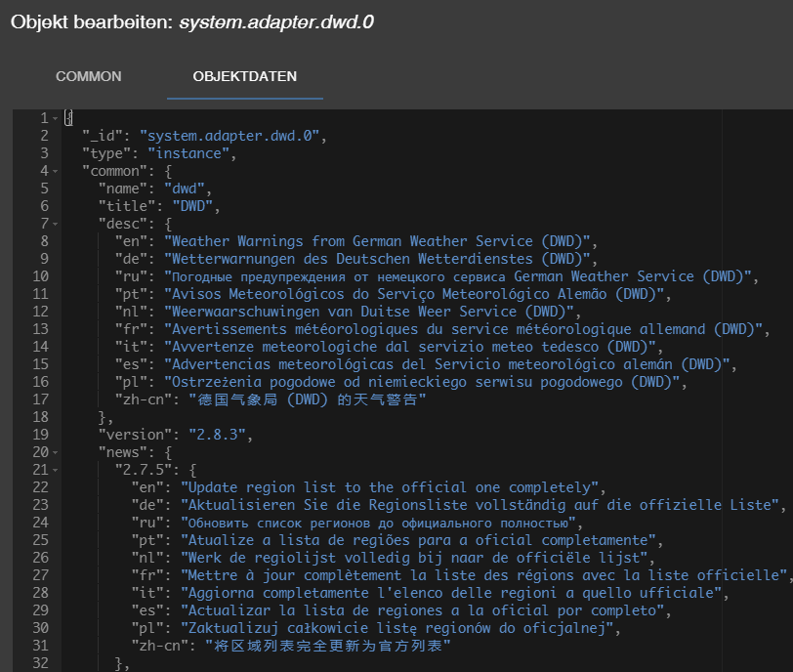Click the "DWD" title value
This screenshot has width=793, height=672.
[192, 206]
